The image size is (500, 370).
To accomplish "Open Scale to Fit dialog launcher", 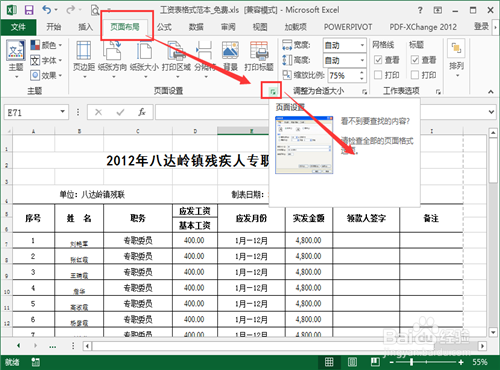I will click(365, 92).
